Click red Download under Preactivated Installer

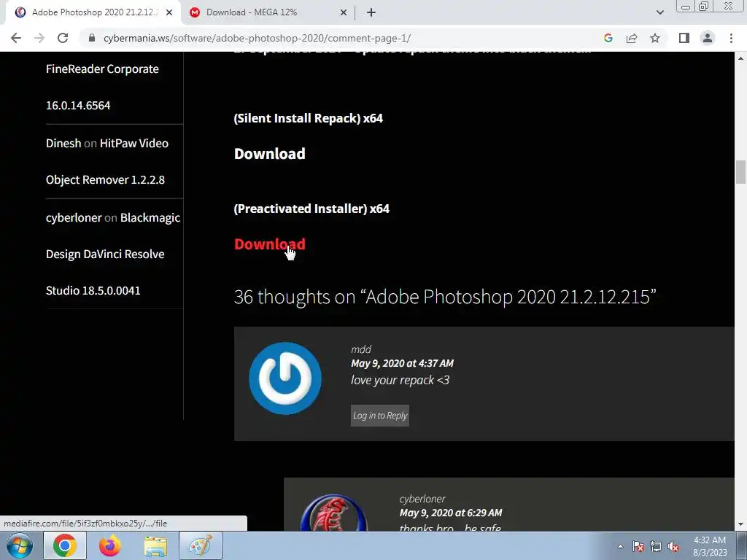point(270,244)
